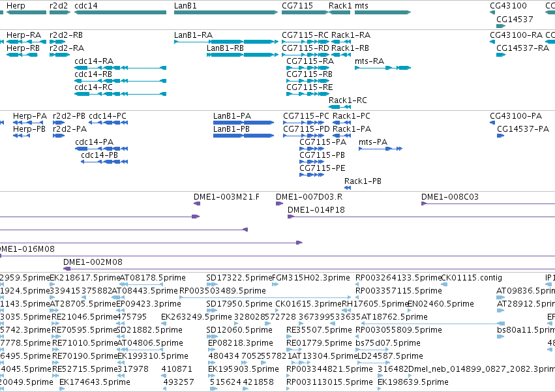This screenshot has height=392, width=555.
Task: Click the Rack1-PA protein label
Action: (352, 129)
